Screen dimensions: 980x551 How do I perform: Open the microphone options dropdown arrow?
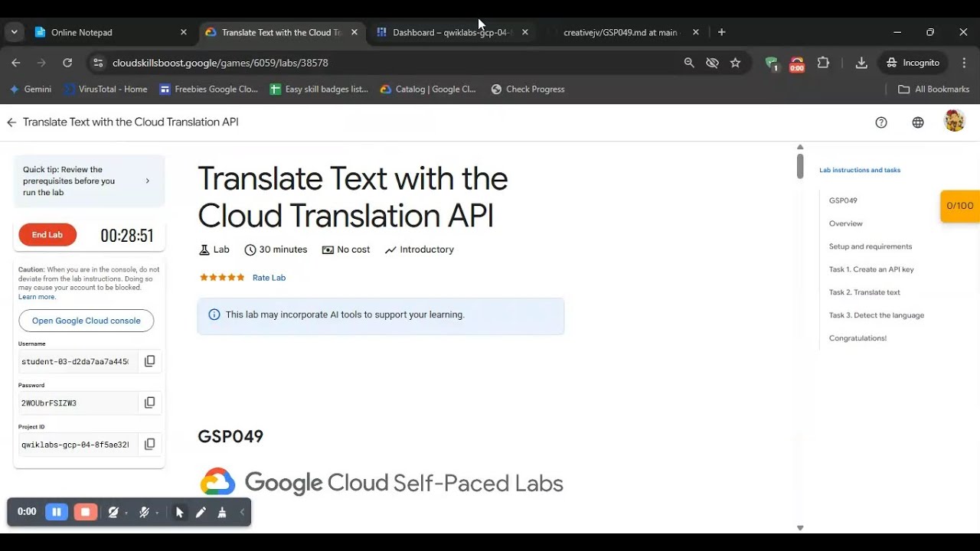157,513
